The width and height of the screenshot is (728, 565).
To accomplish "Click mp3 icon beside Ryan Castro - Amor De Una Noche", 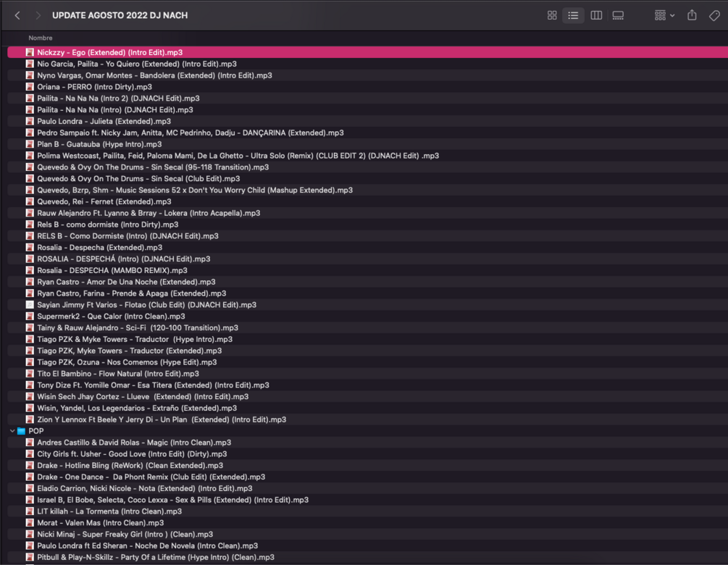I will click(x=30, y=282).
